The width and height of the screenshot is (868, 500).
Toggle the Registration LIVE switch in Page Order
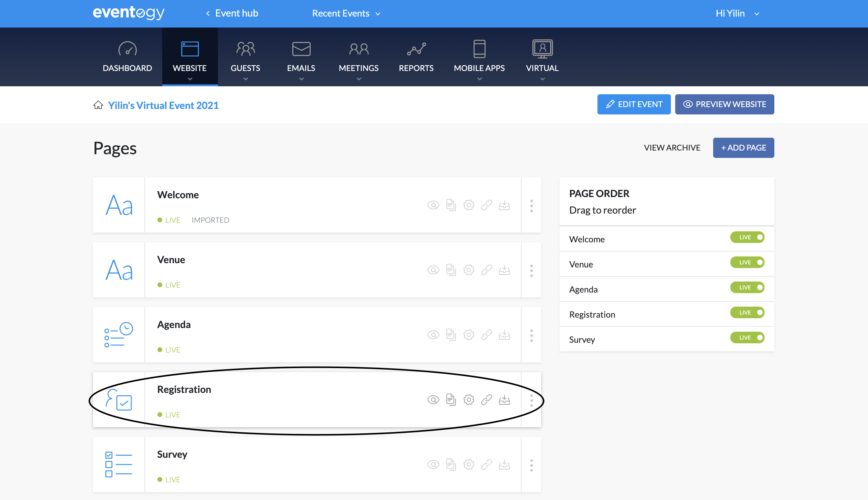(747, 312)
